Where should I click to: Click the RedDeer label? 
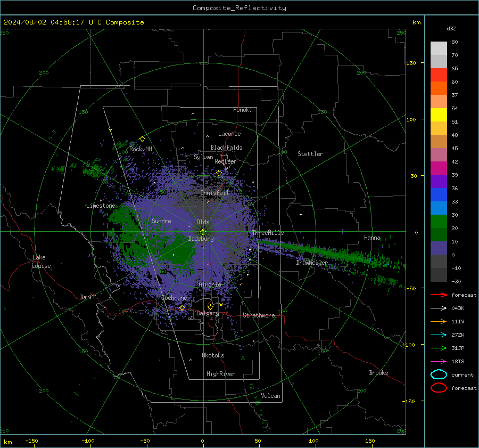pyautogui.click(x=226, y=161)
